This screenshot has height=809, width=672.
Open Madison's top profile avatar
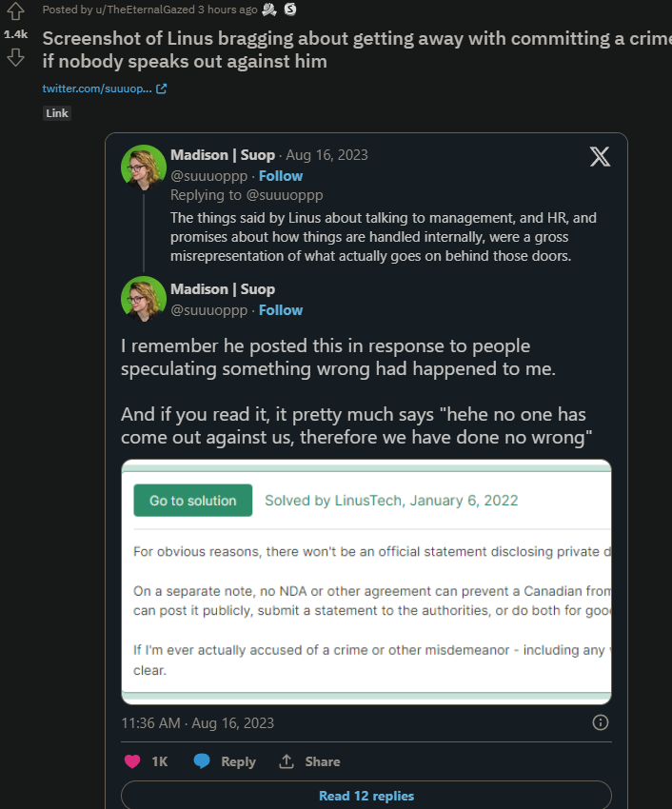[144, 168]
